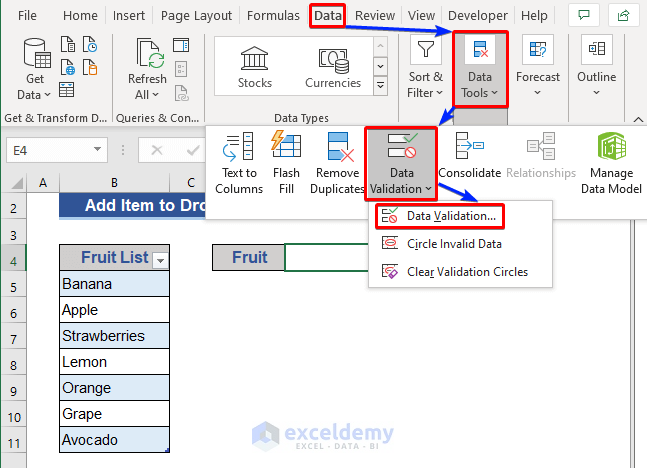Select the Currencies data type
647x468 pixels.
click(333, 67)
